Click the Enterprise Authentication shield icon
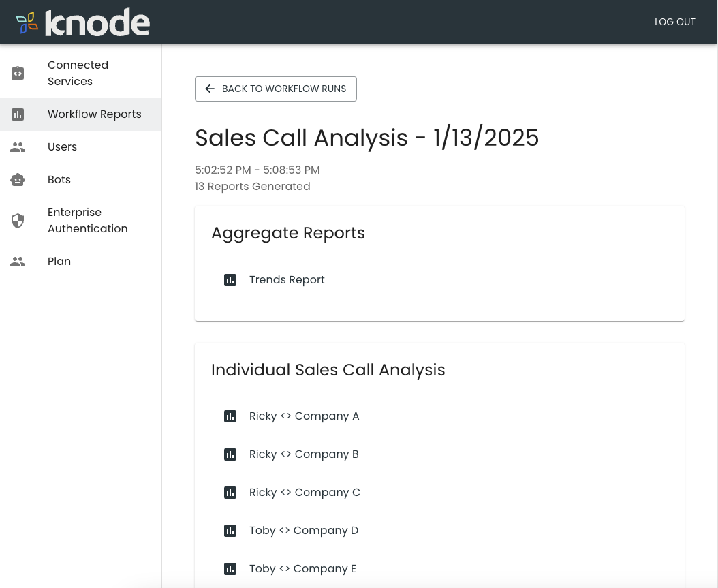 (x=18, y=221)
